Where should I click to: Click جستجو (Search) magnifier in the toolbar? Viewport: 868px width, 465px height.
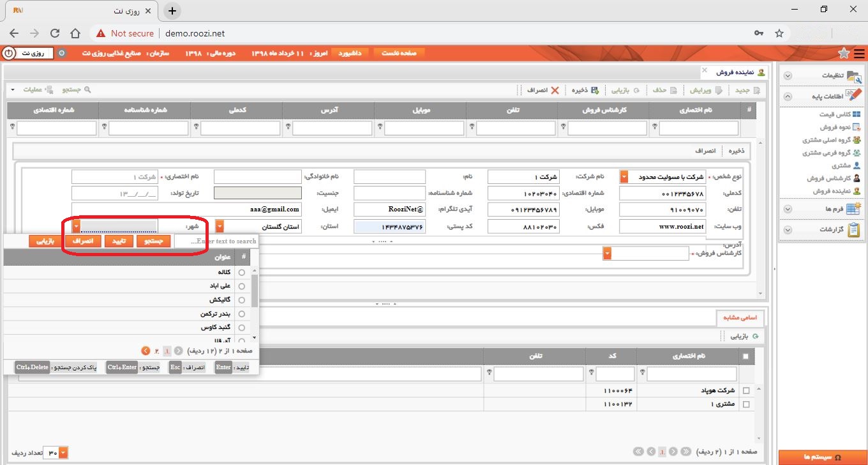point(75,90)
